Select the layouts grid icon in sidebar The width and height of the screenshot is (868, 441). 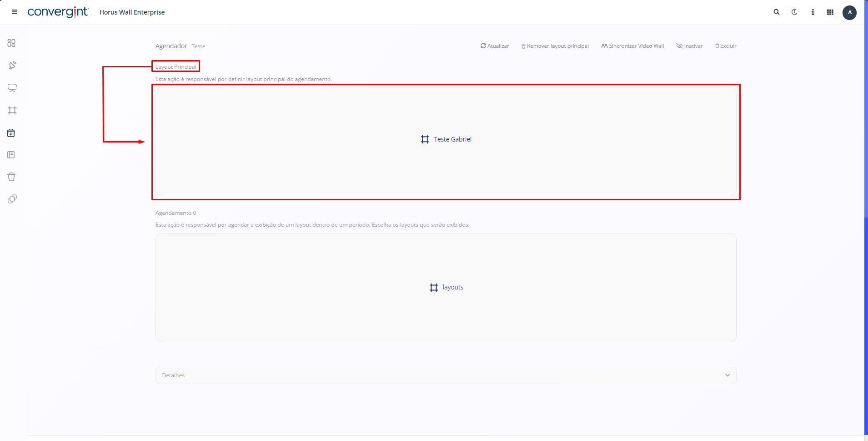[12, 111]
